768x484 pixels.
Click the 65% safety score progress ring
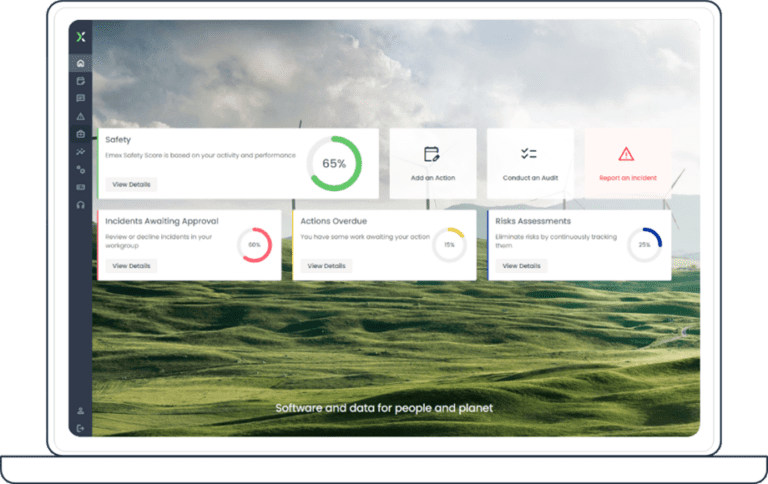coord(334,163)
